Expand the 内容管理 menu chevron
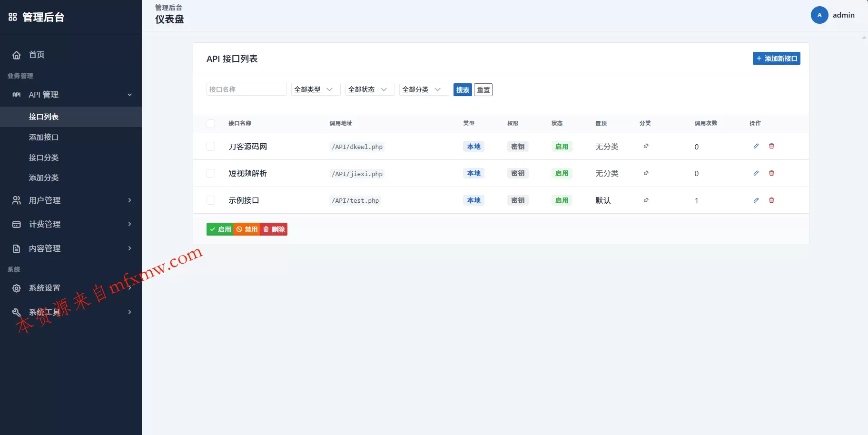The image size is (868, 435). coord(129,248)
